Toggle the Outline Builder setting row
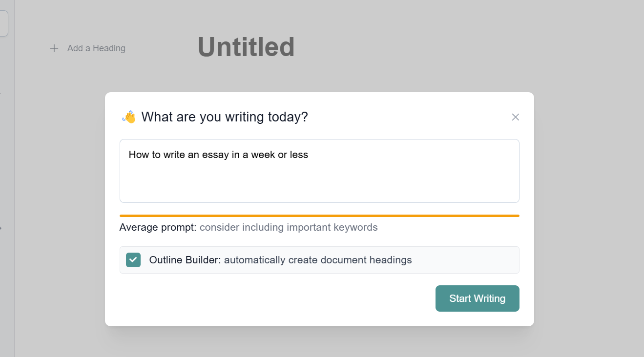 coord(319,260)
